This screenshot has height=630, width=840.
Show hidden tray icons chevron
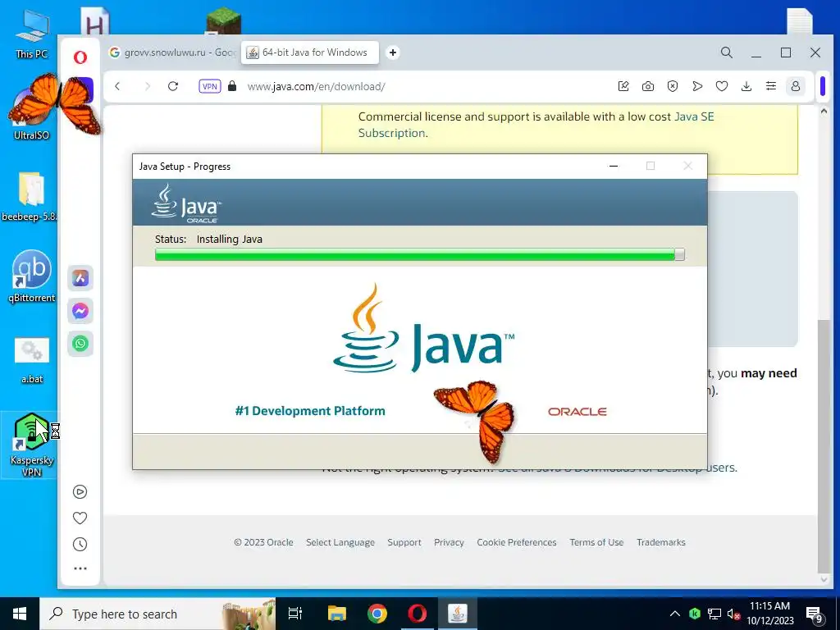coord(675,614)
